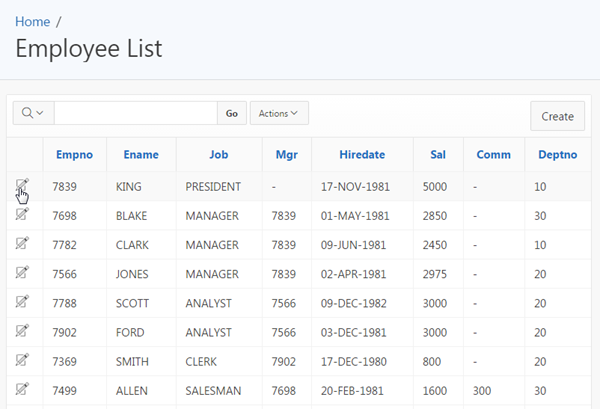Click the edit icon for SCOTT

point(22,301)
